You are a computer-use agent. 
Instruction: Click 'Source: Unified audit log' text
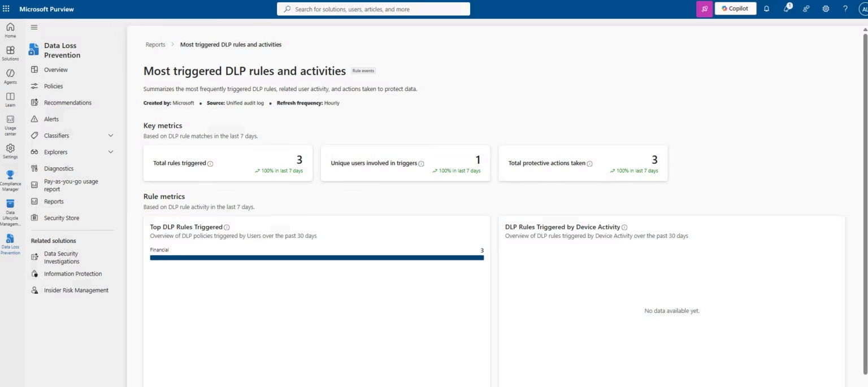tap(235, 103)
